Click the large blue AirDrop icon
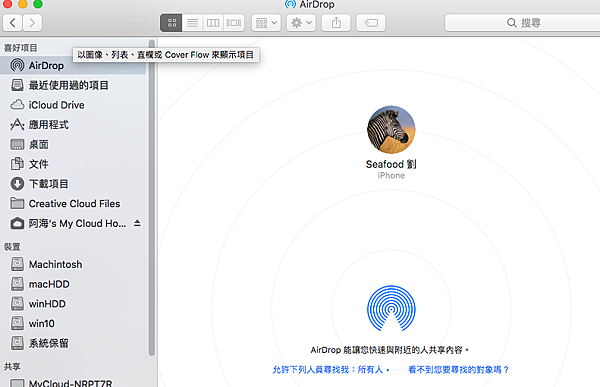Image resolution: width=600 pixels, height=387 pixels. [391, 309]
